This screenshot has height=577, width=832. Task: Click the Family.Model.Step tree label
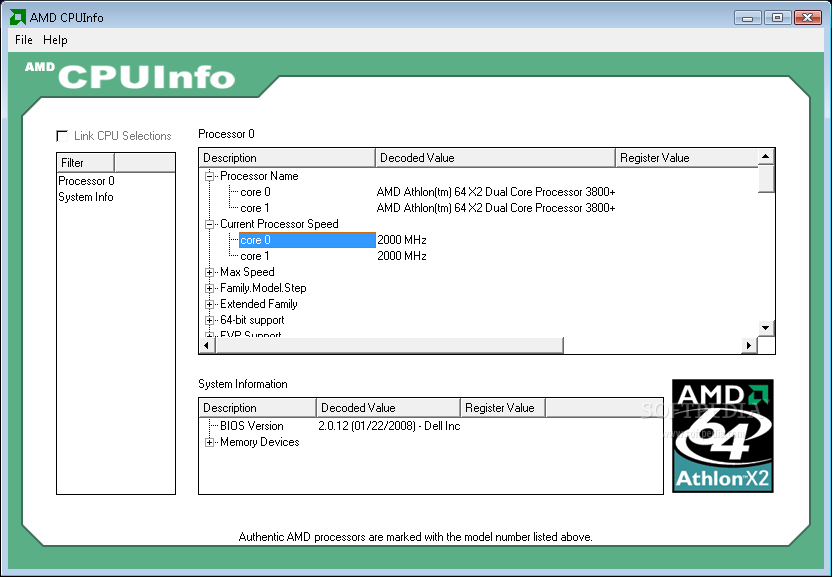pos(263,288)
